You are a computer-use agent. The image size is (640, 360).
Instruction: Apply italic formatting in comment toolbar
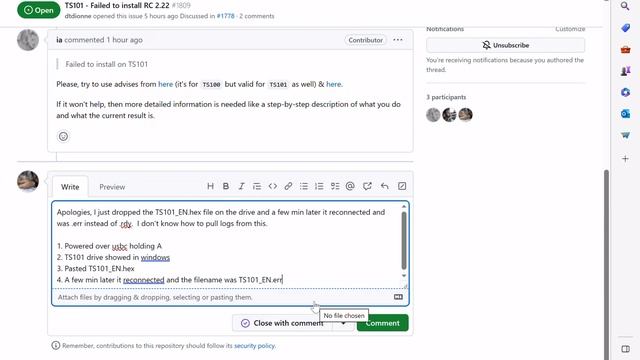coord(241,186)
